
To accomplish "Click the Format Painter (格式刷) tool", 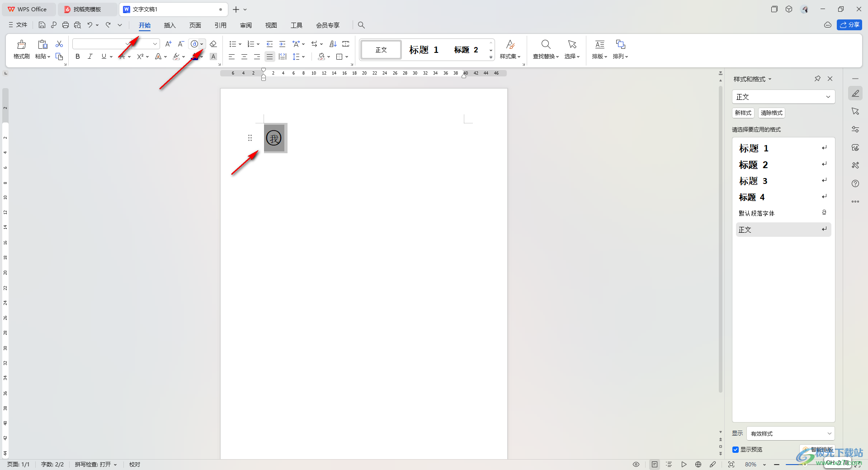I will [21, 50].
